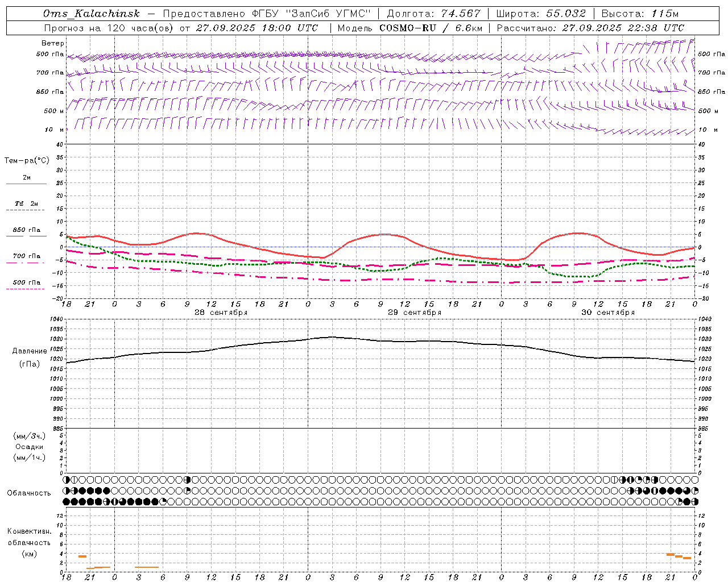Click the Давление pressure label
728x582 pixels.
(30, 351)
